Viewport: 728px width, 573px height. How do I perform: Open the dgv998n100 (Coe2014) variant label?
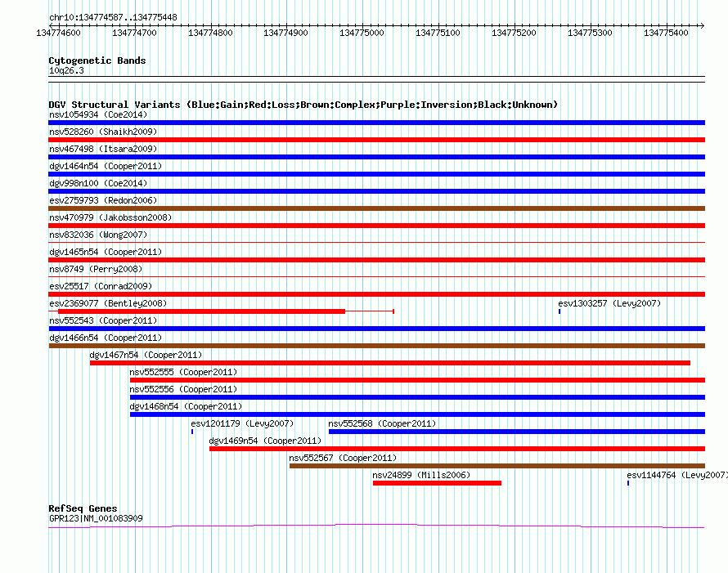coord(98,183)
